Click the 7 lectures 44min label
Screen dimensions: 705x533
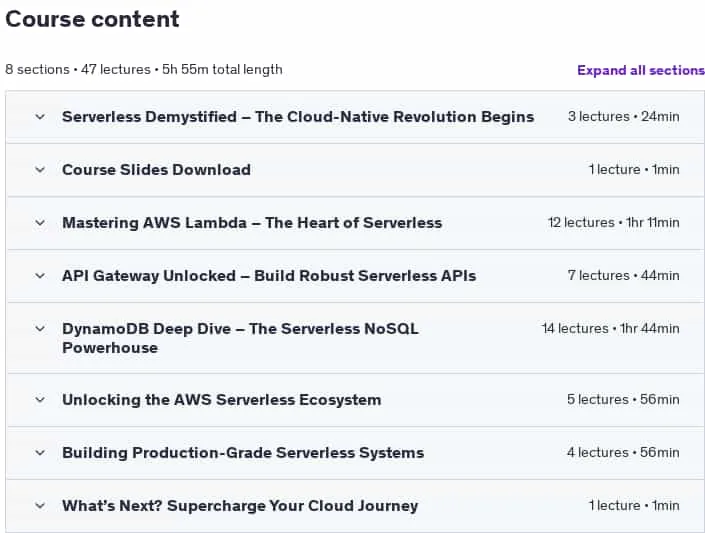click(623, 275)
